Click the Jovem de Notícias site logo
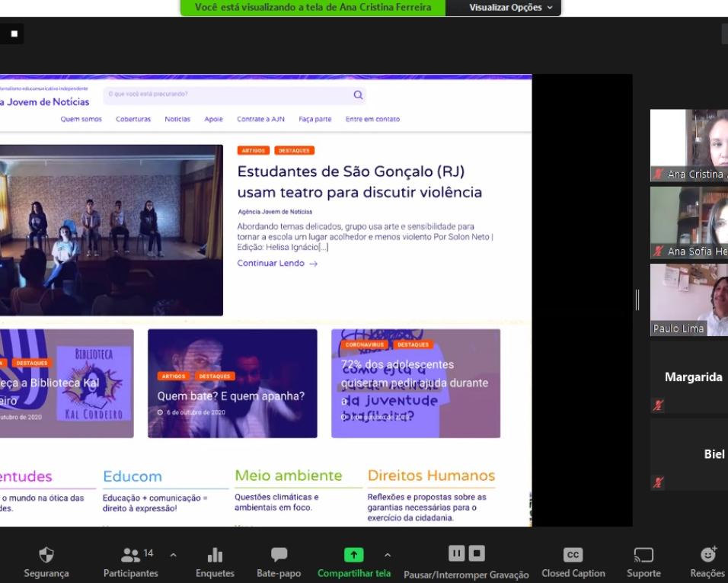 [x=45, y=101]
